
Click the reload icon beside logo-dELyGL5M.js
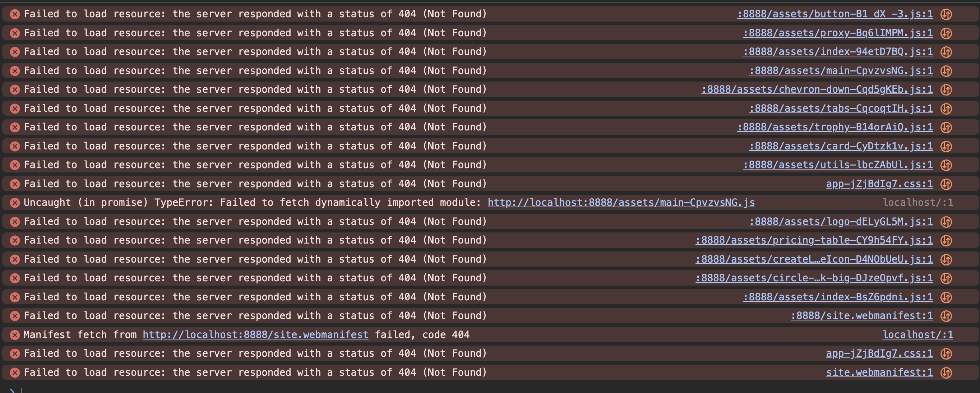pos(946,222)
